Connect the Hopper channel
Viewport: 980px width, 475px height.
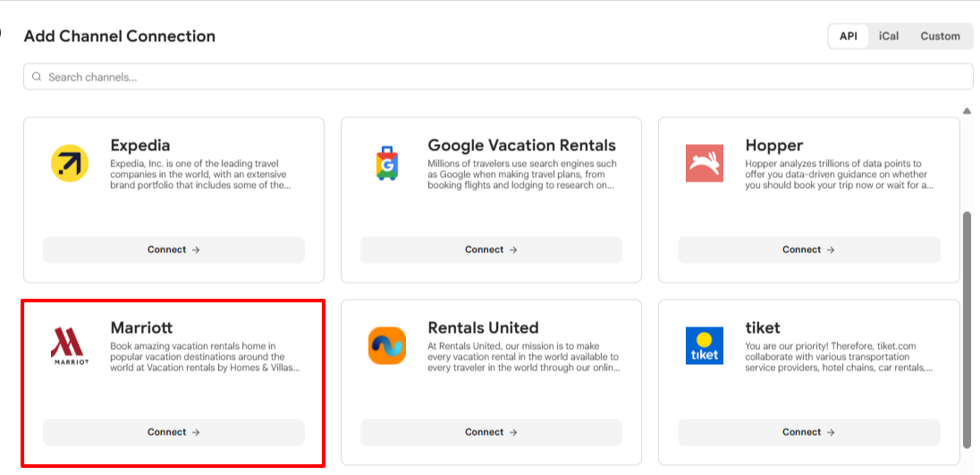click(808, 250)
